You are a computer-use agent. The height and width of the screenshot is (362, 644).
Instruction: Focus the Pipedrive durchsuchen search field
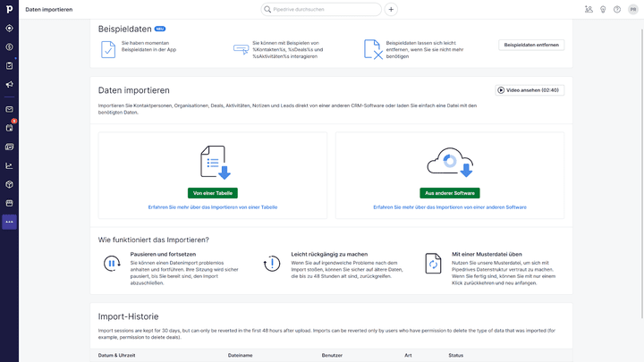(x=321, y=9)
